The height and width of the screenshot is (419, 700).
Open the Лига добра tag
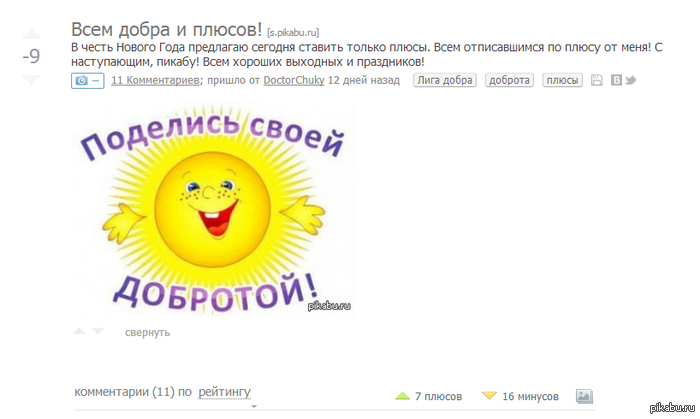tap(445, 80)
